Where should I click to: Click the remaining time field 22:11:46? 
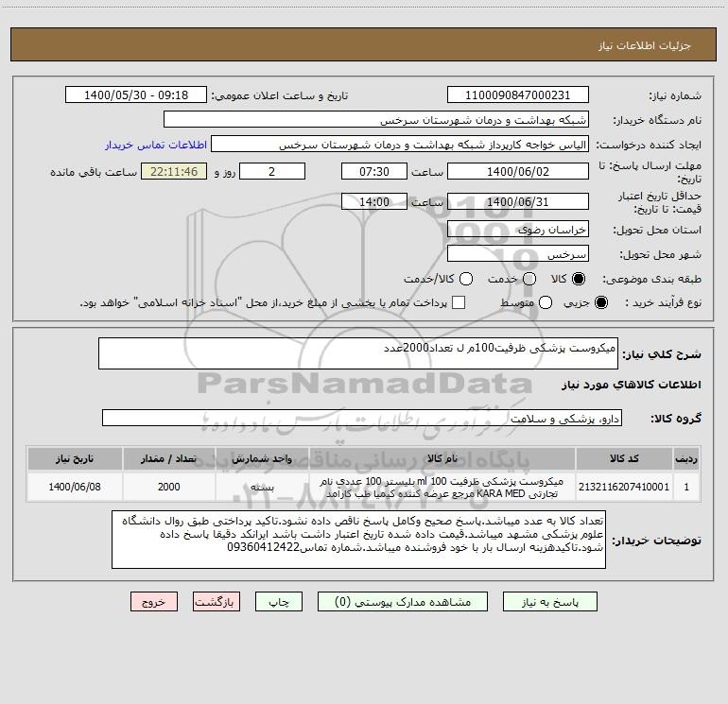pos(174,171)
